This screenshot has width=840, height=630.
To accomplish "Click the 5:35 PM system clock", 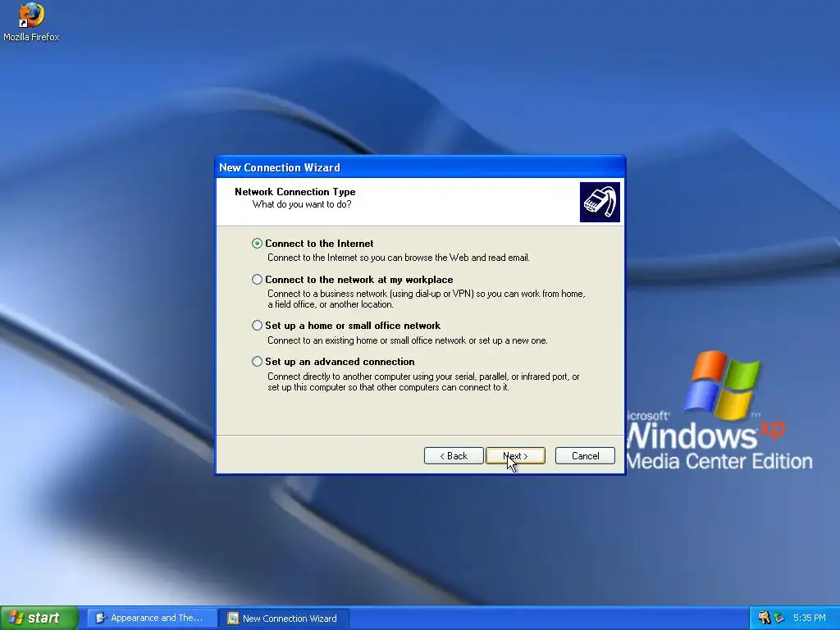I will tap(810, 618).
